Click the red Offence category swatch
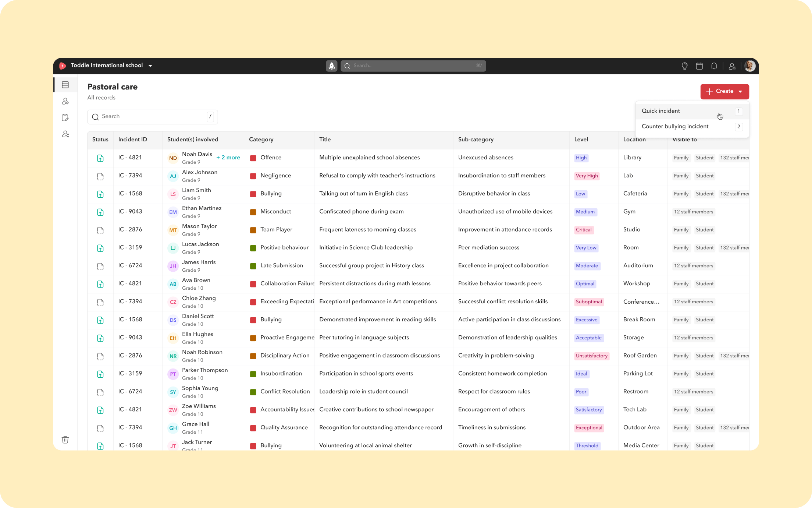 (253, 158)
